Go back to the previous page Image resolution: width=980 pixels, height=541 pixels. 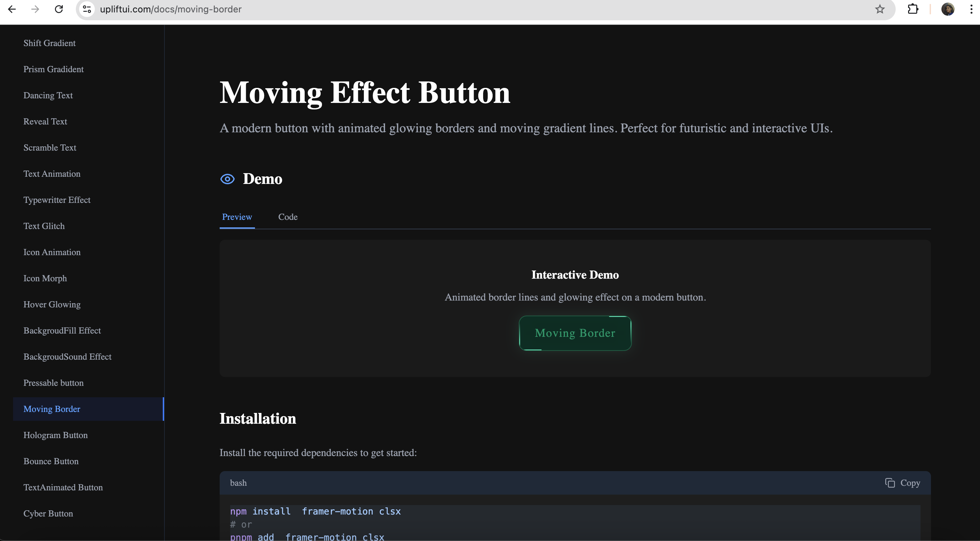click(12, 9)
